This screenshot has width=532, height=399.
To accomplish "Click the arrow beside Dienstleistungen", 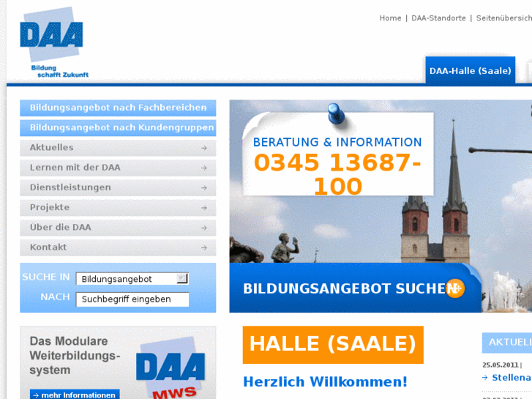I will pyautogui.click(x=204, y=187).
